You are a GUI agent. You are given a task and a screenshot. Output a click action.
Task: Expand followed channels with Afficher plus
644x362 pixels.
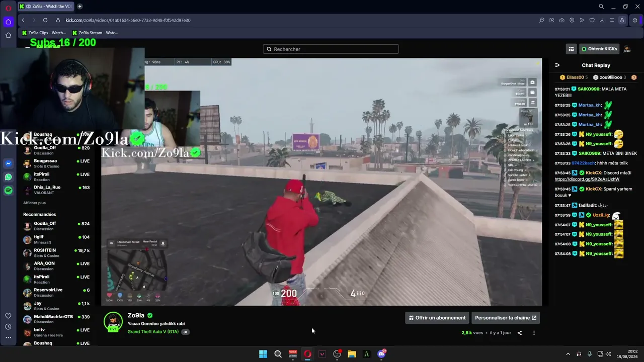pyautogui.click(x=34, y=203)
